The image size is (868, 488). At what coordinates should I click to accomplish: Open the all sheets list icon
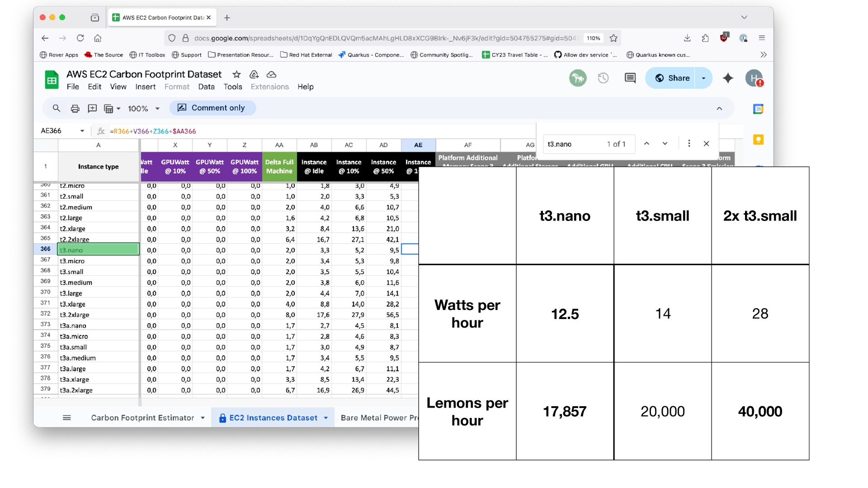pos(66,418)
